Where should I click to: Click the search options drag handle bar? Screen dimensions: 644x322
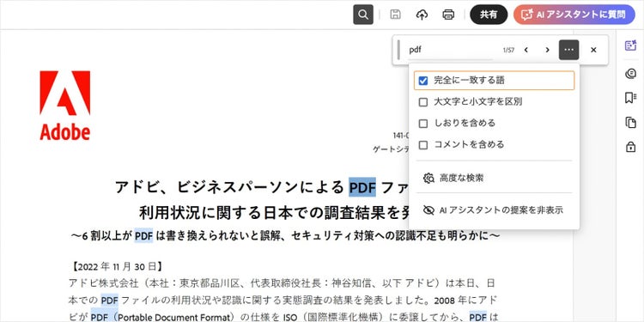[398, 50]
